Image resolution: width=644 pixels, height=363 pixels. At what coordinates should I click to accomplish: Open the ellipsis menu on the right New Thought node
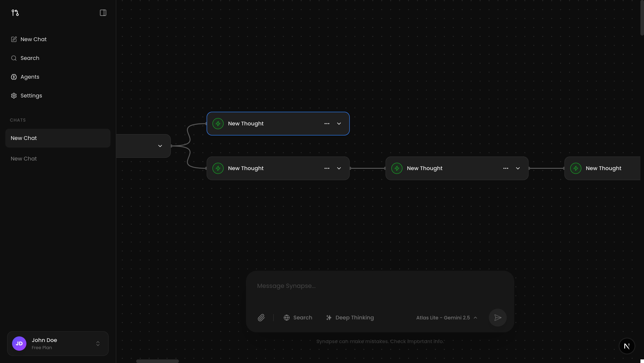pos(506,168)
